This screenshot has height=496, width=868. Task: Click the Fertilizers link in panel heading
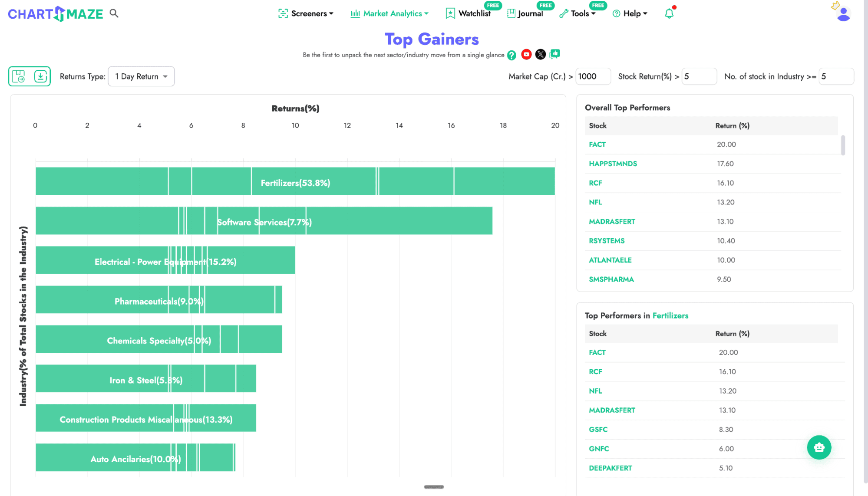coord(670,315)
